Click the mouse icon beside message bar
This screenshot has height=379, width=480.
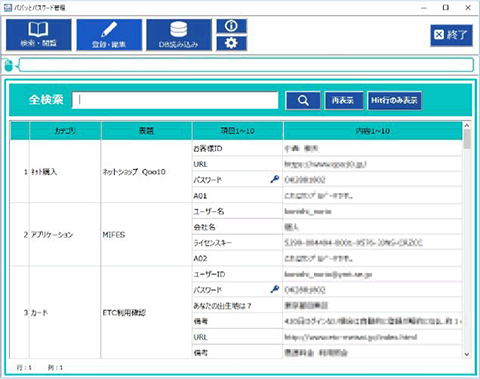(x=8, y=65)
